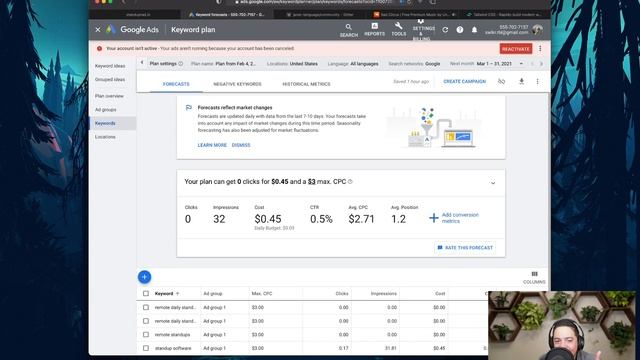Open the Columns selector

pyautogui.click(x=534, y=278)
